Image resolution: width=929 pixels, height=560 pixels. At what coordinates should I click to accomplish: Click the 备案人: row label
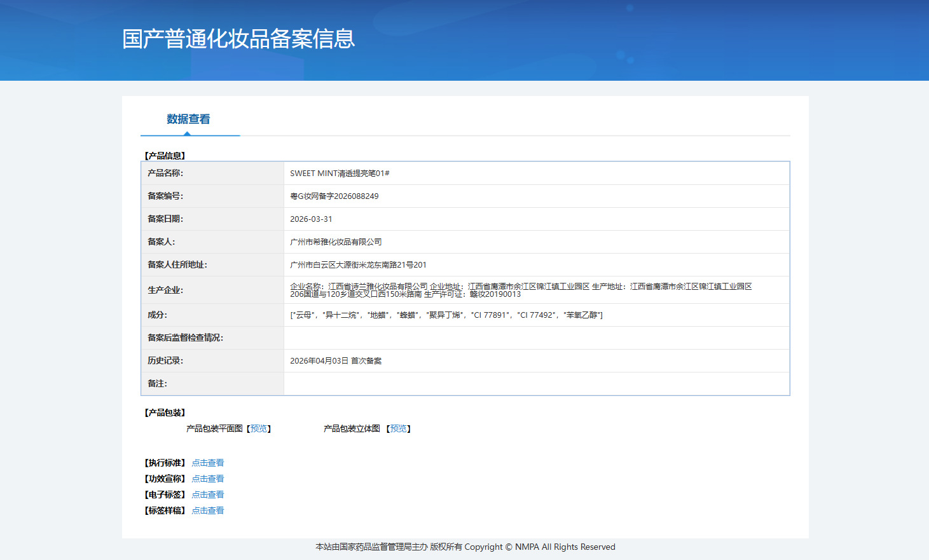tap(162, 242)
